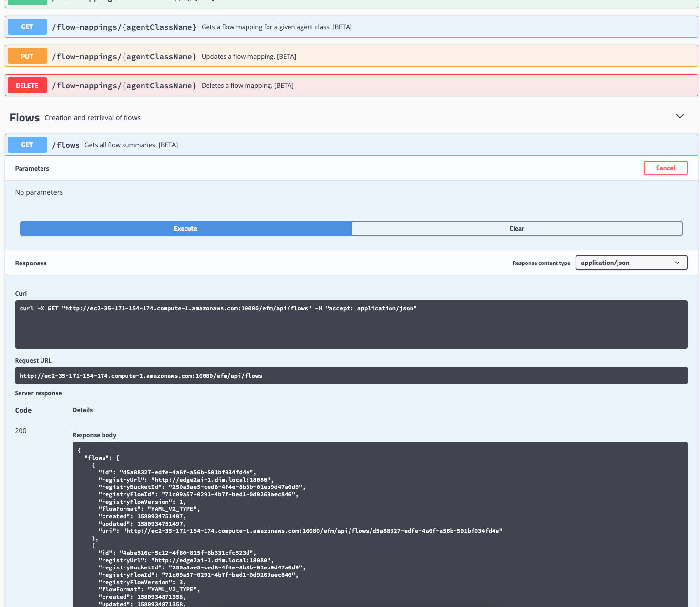700x607 pixels.
Task: Clear the response with the Clear button
Action: coord(517,228)
